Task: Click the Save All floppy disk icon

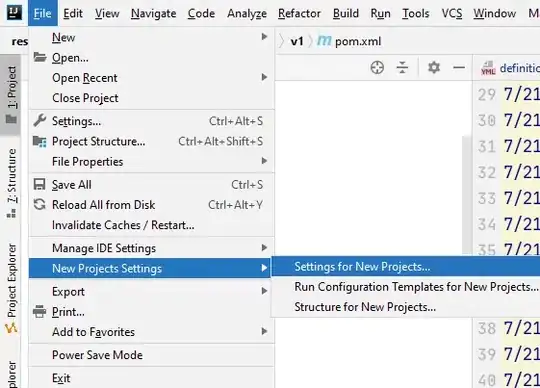Action: 39,185
